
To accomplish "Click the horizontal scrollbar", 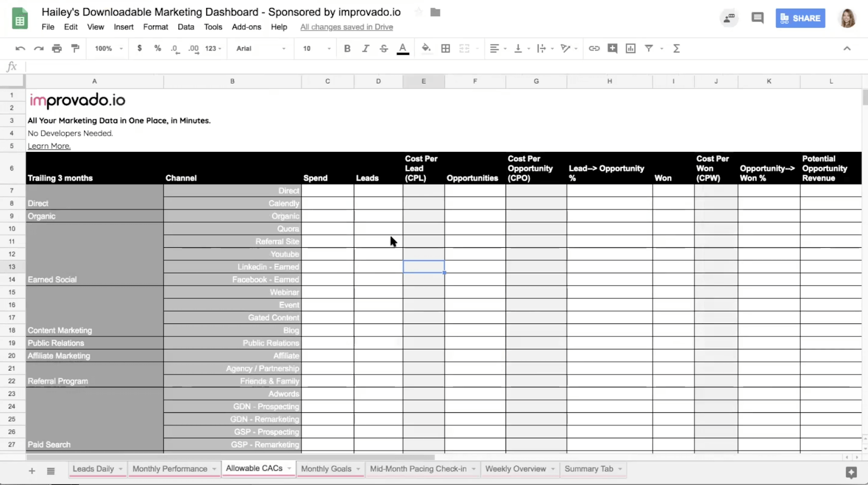I will point(230,457).
